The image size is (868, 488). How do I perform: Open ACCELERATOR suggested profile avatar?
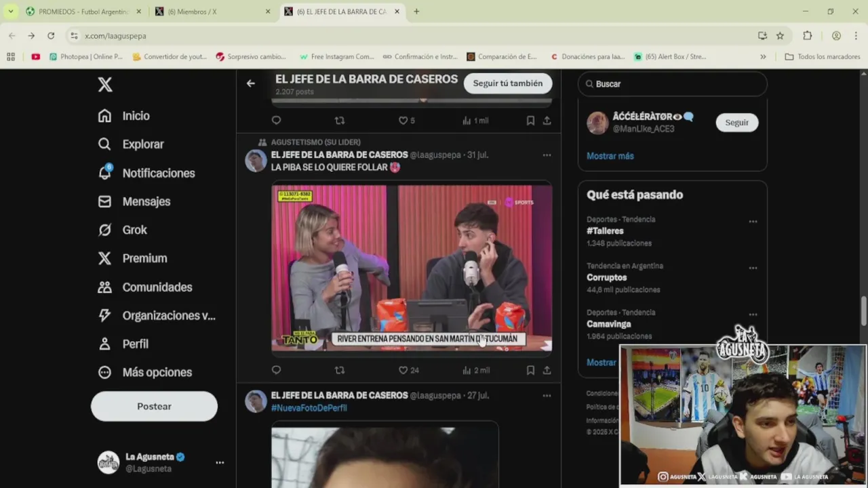pyautogui.click(x=597, y=123)
